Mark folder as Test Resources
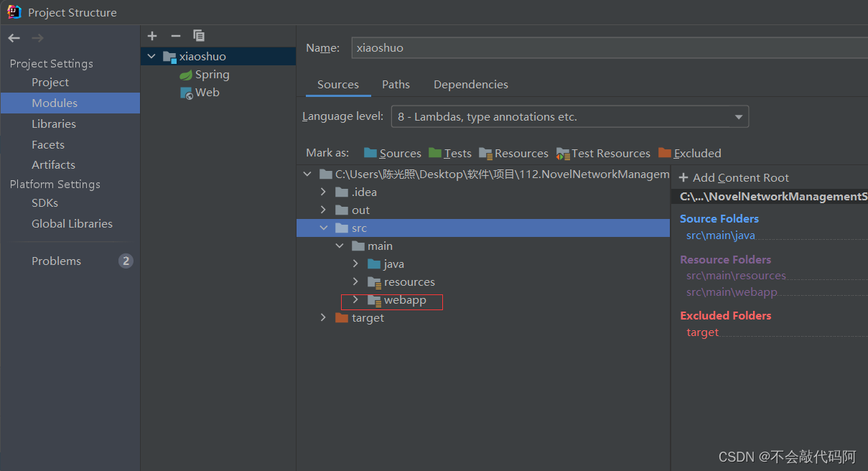Image resolution: width=868 pixels, height=471 pixels. point(603,153)
